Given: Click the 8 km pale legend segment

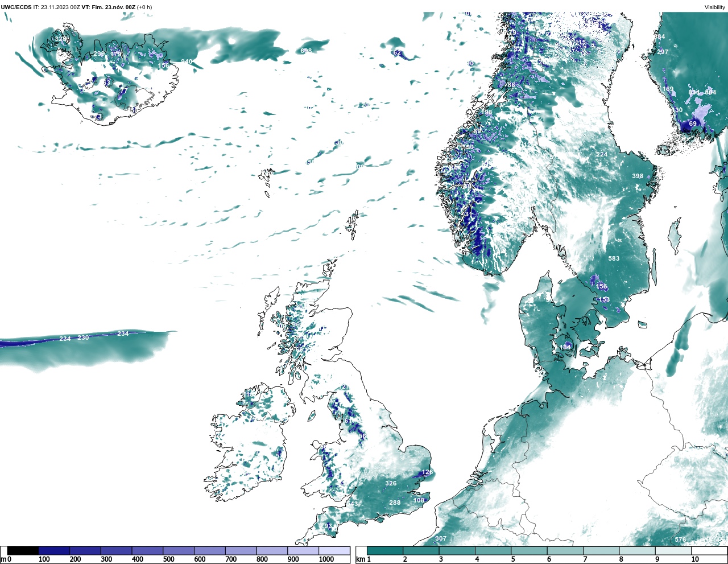Looking at the screenshot, I should [x=637, y=551].
